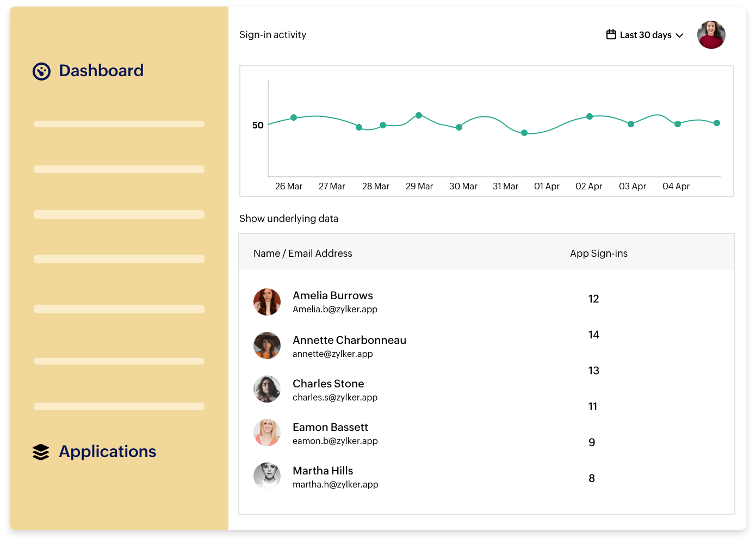The image size is (756, 543).
Task: Click the calendar icon near Last 30 days
Action: point(611,35)
